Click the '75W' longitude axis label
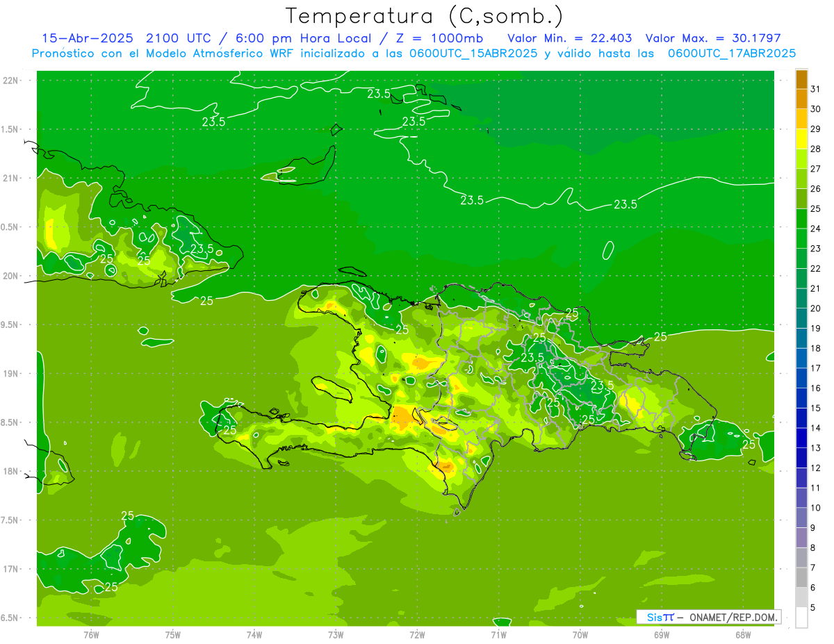The height and width of the screenshot is (644, 834). click(173, 634)
